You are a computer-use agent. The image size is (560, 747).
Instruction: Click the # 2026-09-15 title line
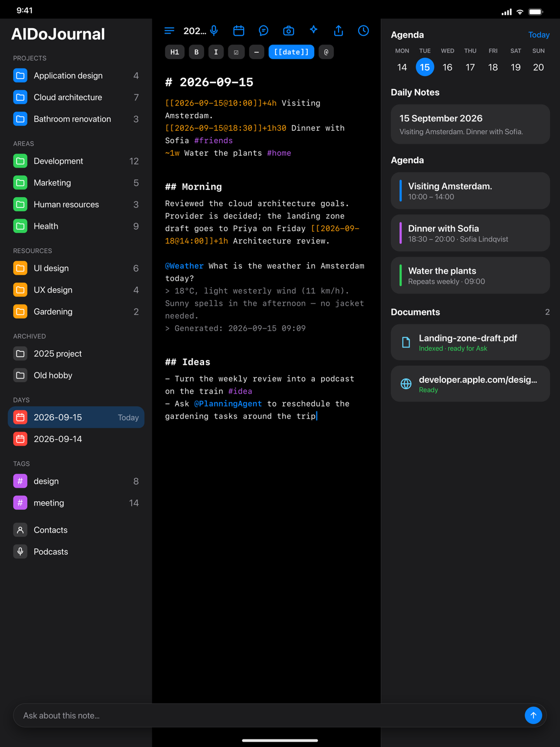[209, 82]
